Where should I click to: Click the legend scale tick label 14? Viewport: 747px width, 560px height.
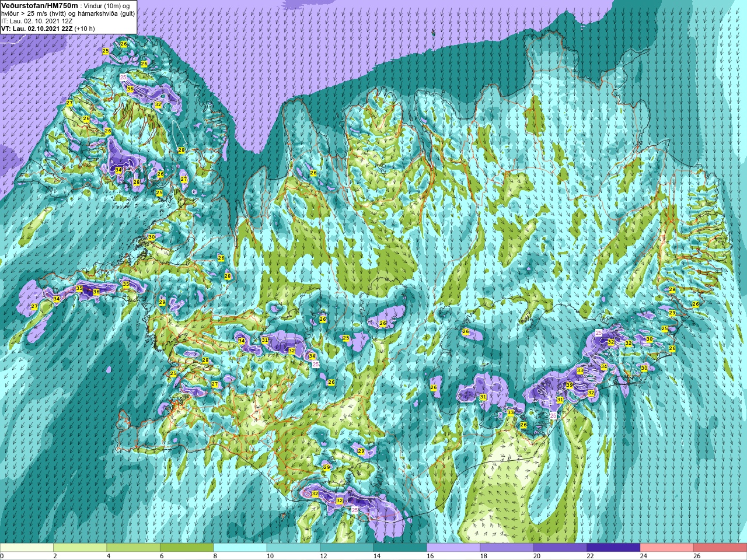pyautogui.click(x=377, y=556)
